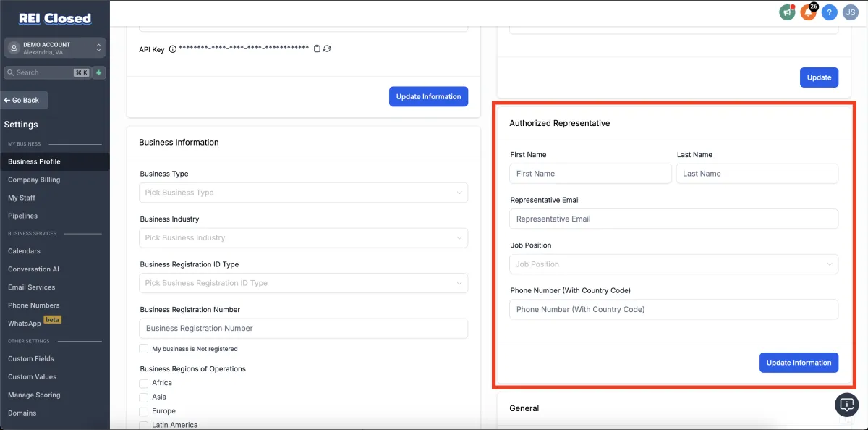Tick the Europe region checkbox

[143, 411]
